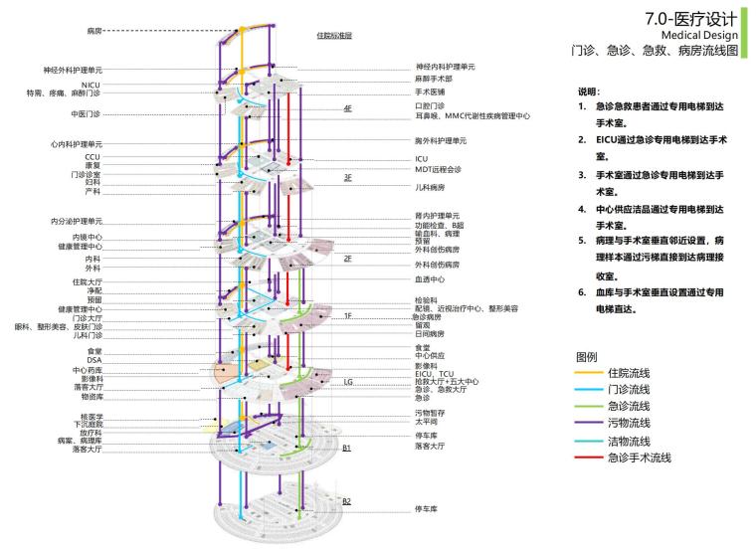The width and height of the screenshot is (756, 549).
Task: Click the 2F floor label
Action: click(x=347, y=259)
